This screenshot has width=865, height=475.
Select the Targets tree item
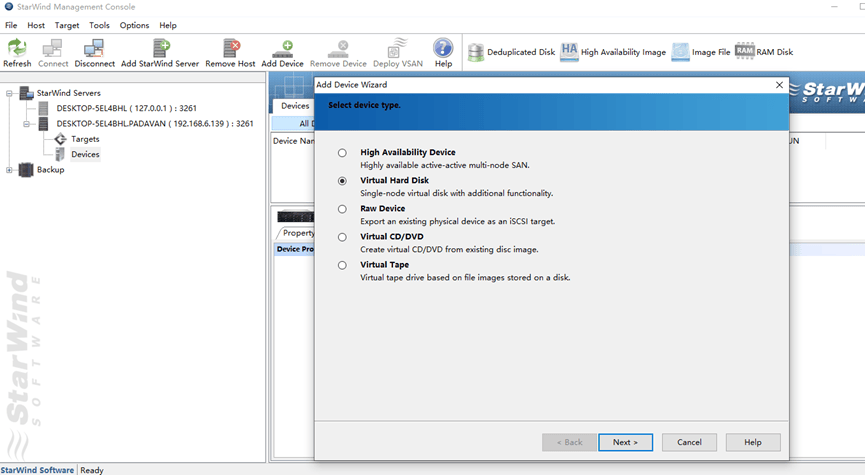point(85,139)
